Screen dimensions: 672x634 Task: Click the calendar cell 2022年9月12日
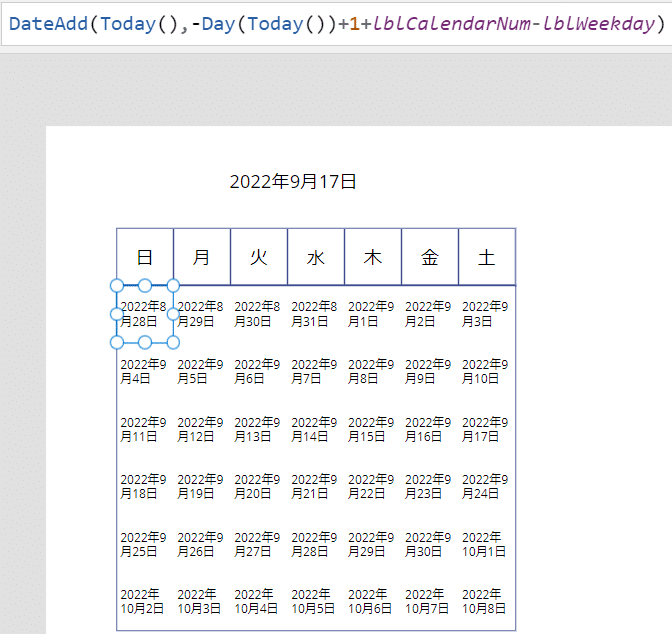202,430
